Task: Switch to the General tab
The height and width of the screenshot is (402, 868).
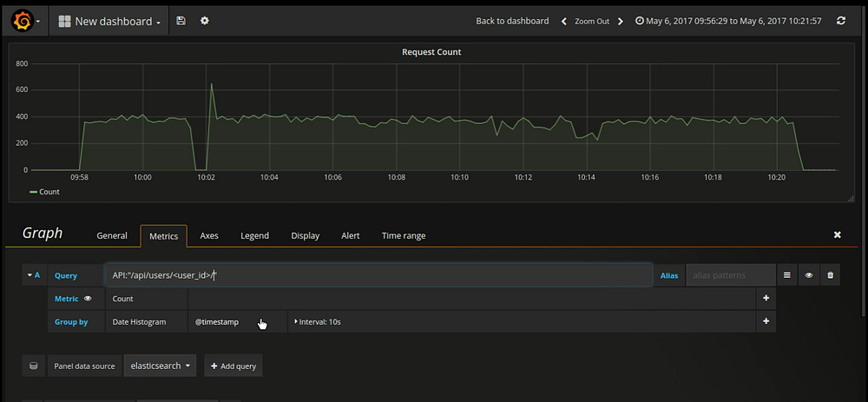Action: pyautogui.click(x=112, y=235)
